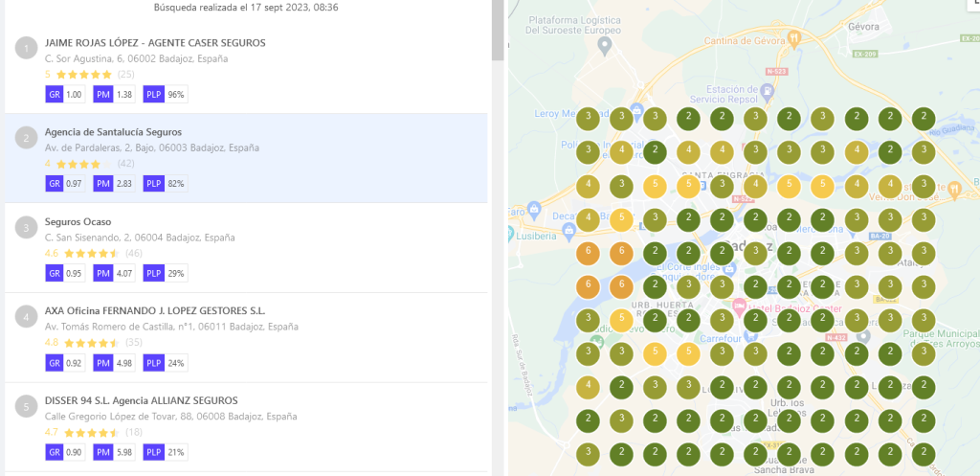The image size is (980, 476).
Task: Open the Agencia de Santalucía Seguros result
Action: point(113,132)
